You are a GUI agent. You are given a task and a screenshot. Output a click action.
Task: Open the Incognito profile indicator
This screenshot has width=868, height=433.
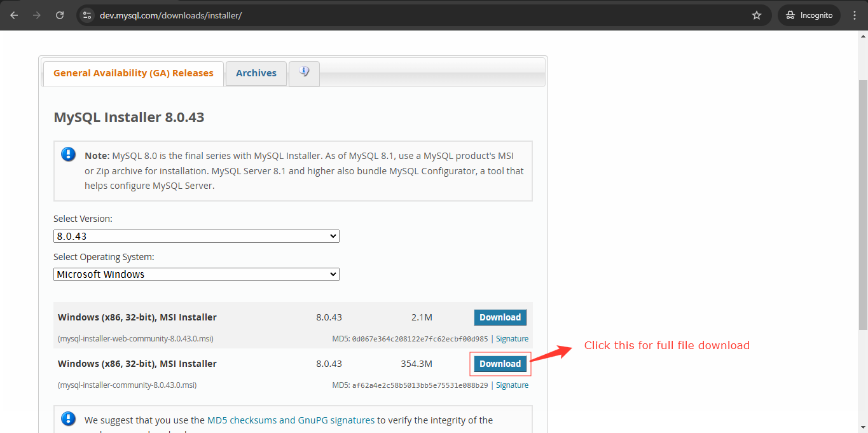click(809, 15)
